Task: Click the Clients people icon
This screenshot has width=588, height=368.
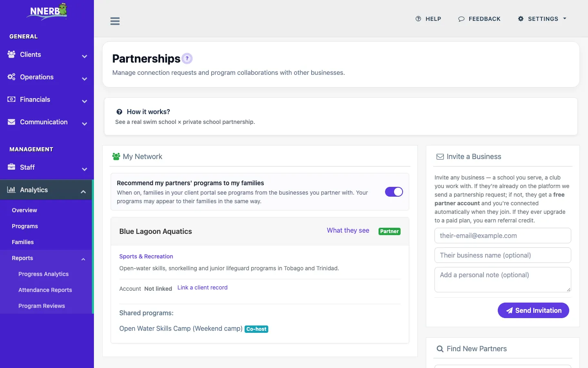Action: pos(11,54)
